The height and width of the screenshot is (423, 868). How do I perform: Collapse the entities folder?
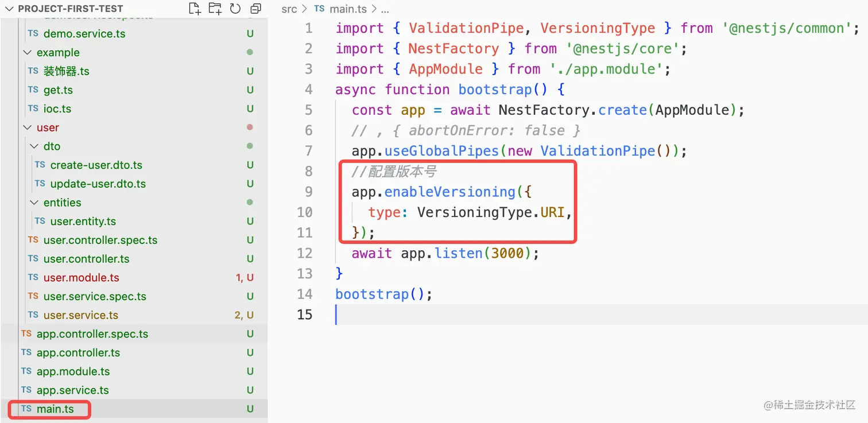[34, 203]
